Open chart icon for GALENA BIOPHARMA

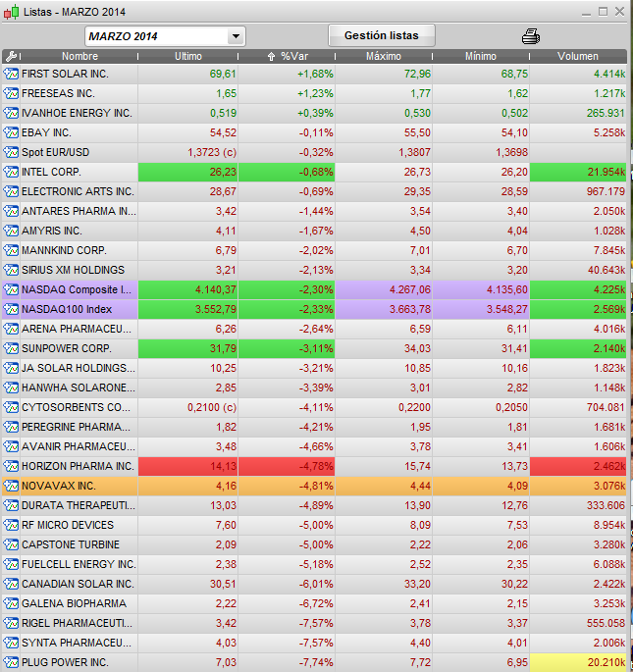(x=11, y=604)
